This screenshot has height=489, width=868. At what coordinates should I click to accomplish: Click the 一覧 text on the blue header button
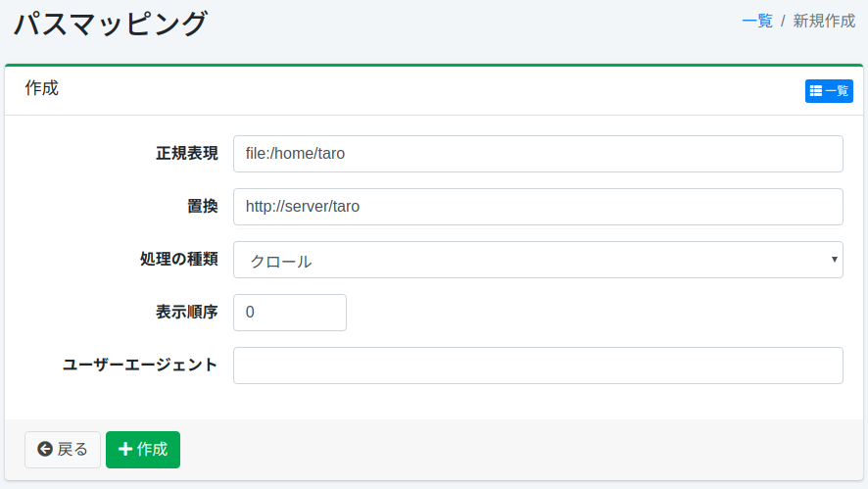pyautogui.click(x=837, y=91)
